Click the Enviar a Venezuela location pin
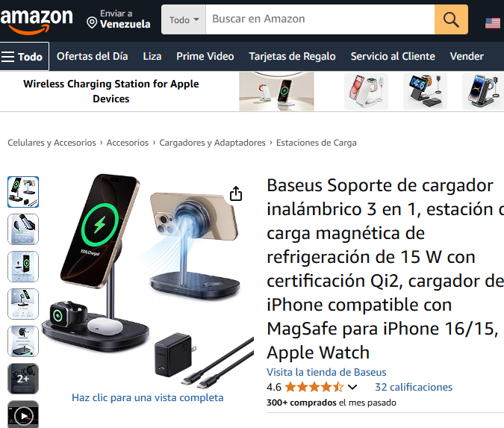The width and height of the screenshot is (504, 428). 92,22
